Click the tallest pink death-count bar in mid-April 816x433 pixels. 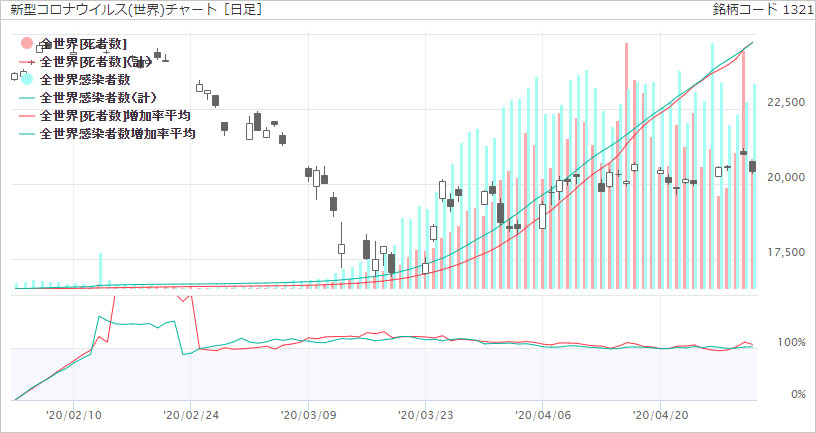click(627, 166)
